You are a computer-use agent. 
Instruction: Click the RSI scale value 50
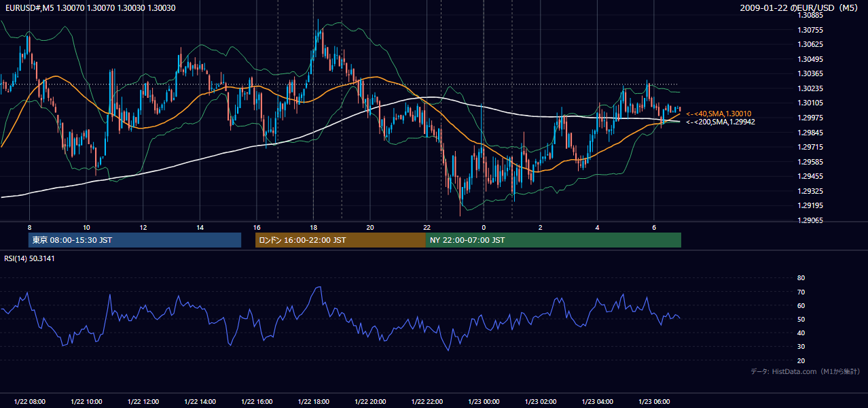click(x=801, y=319)
